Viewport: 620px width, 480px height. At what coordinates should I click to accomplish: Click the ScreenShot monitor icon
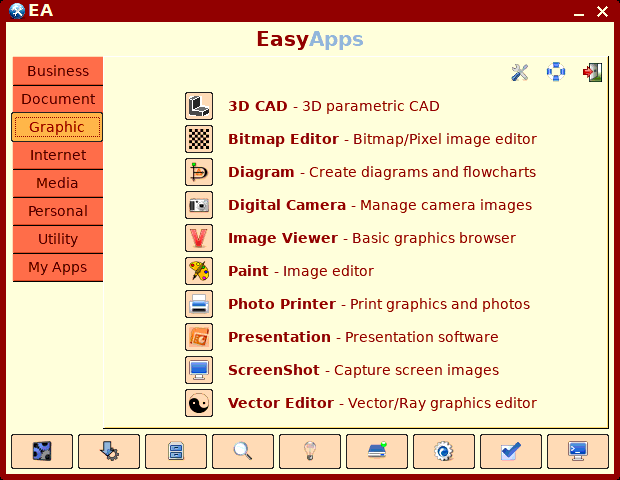click(199, 370)
